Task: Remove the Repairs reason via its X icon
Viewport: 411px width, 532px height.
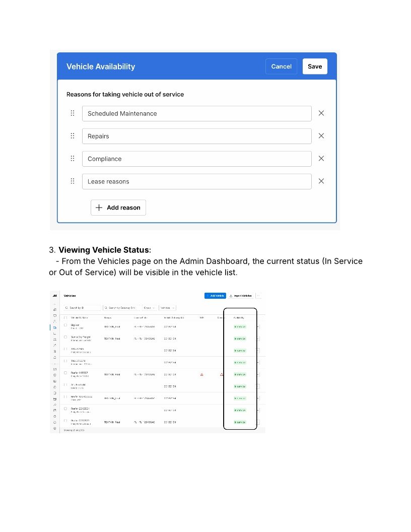Action: pyautogui.click(x=321, y=136)
